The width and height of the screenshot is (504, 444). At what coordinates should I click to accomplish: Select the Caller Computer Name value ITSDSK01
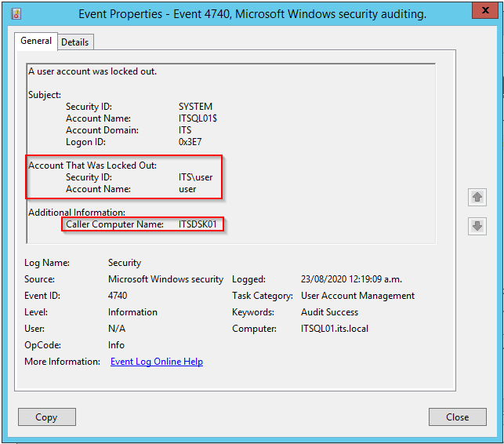pyautogui.click(x=199, y=224)
